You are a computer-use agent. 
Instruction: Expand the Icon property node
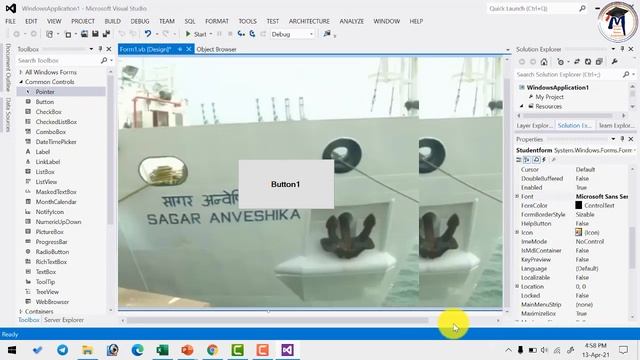[517, 232]
